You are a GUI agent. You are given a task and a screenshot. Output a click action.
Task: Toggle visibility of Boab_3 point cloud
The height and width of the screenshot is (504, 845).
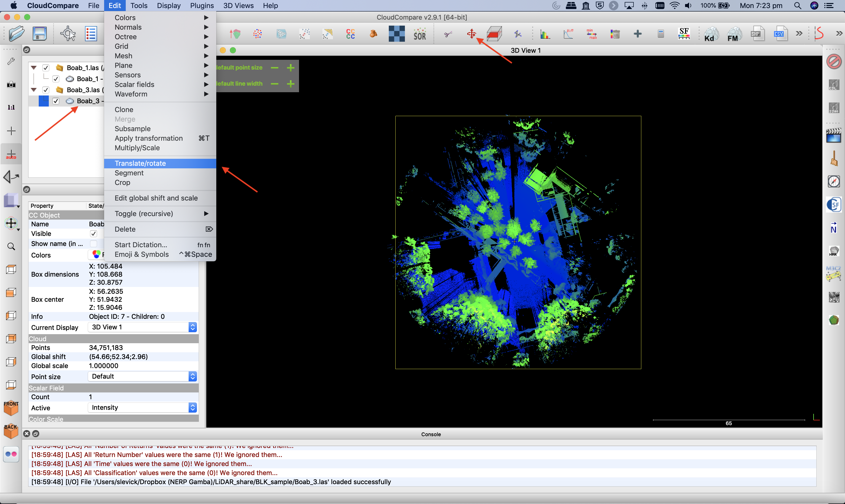pyautogui.click(x=56, y=101)
